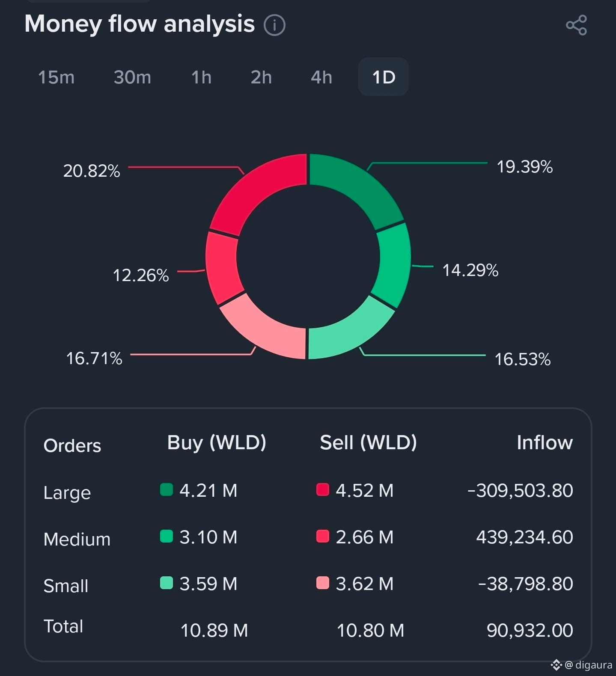Image resolution: width=616 pixels, height=676 pixels.
Task: Click the 3.10 M medium buy value
Action: [208, 537]
